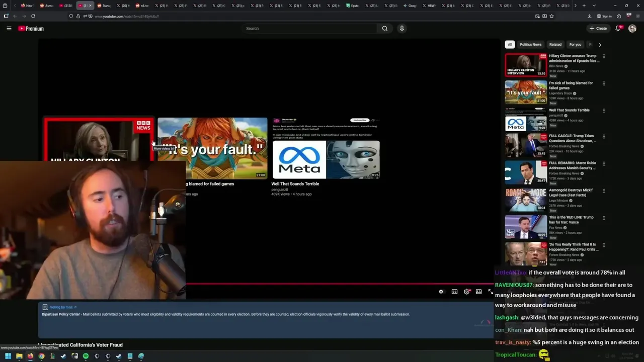Open Hillary Clinton Interview sidebar thumbnail

[x=526, y=65]
